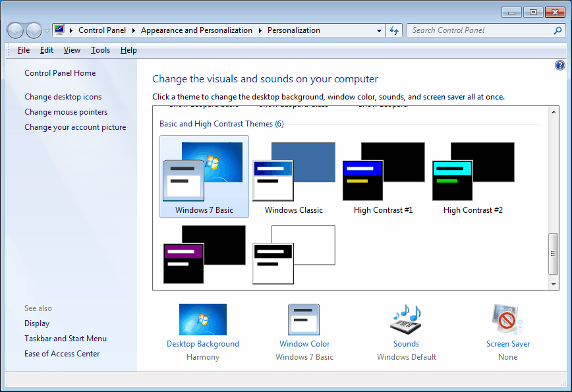
Task: Open the Help menu
Action: (x=129, y=50)
